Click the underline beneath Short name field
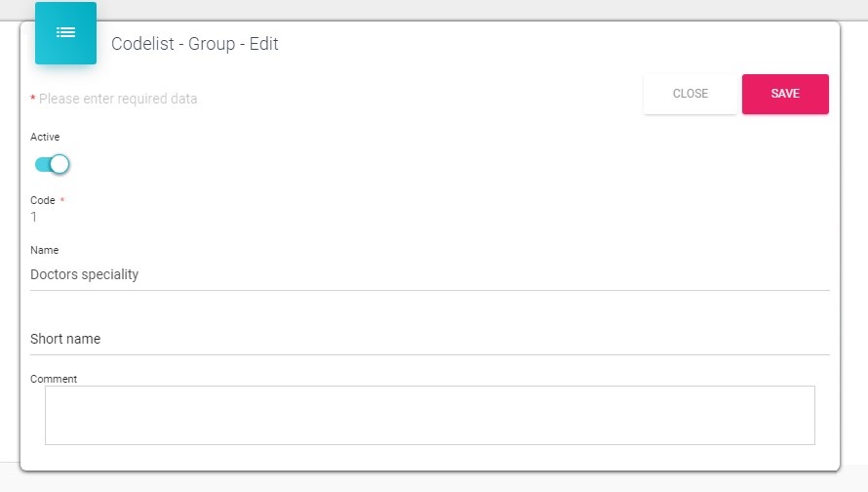The width and height of the screenshot is (868, 492). click(x=429, y=354)
